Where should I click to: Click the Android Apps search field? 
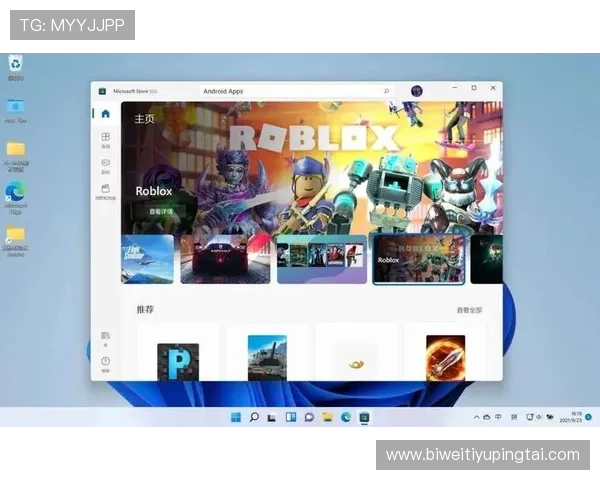pos(297,91)
